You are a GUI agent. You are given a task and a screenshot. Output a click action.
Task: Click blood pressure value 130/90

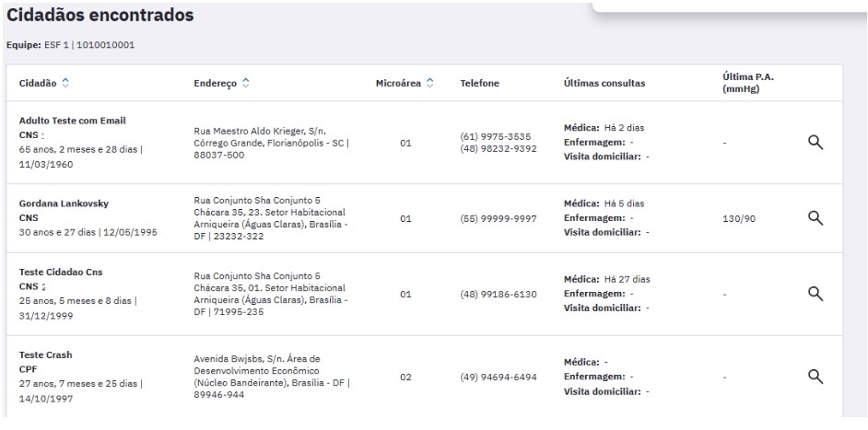(738, 218)
